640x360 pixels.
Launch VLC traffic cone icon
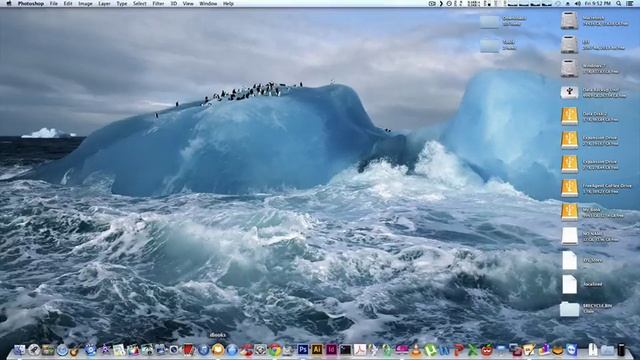416,350
